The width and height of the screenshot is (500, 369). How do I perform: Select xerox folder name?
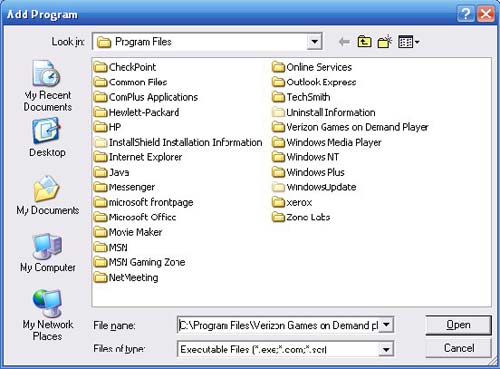pos(299,202)
